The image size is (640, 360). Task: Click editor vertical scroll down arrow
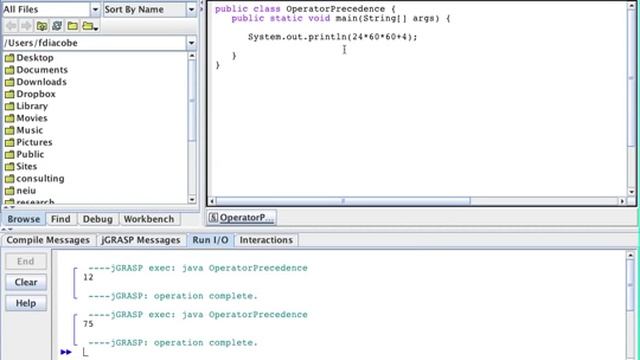pos(631,192)
